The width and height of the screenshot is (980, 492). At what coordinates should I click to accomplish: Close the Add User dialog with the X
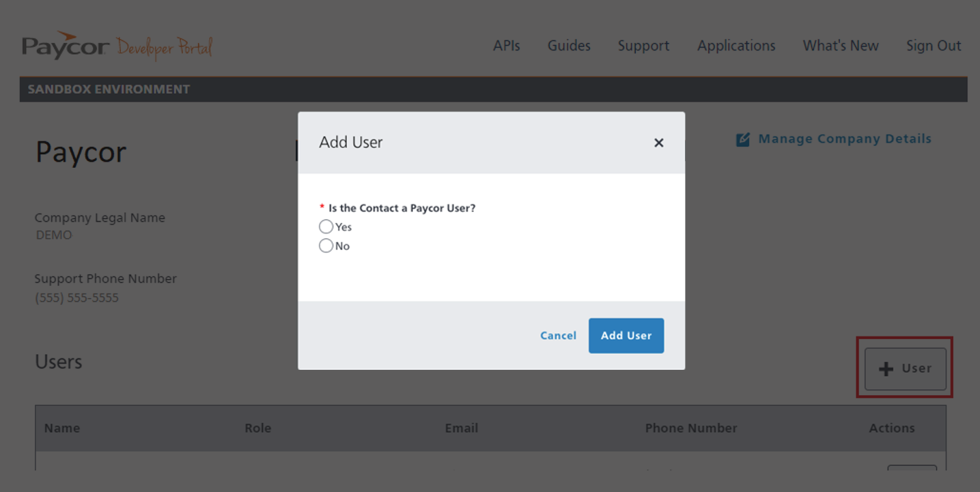658,143
